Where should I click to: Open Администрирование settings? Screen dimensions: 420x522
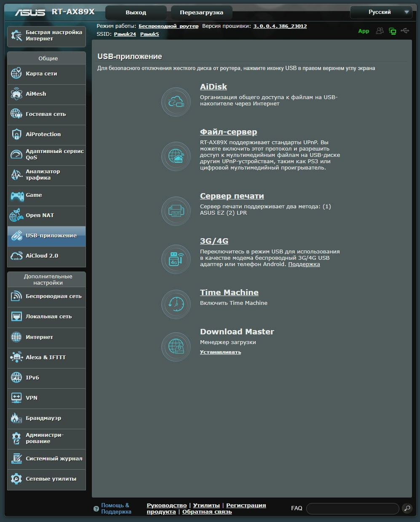pyautogui.click(x=46, y=438)
